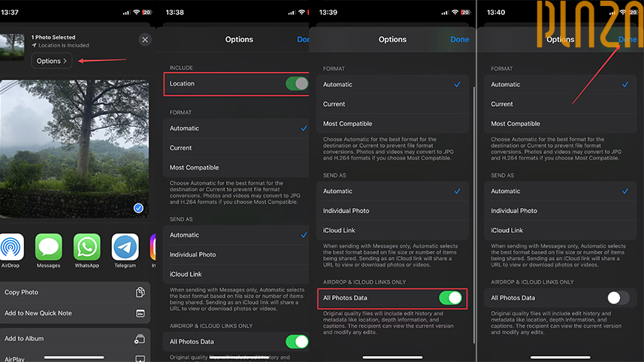Select Automatic format in 13:40 screen
This screenshot has height=362, width=644.
(x=561, y=85)
